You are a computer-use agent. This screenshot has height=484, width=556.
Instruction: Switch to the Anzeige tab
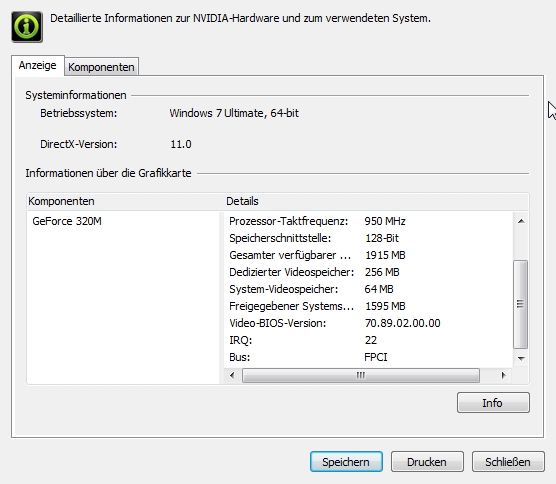coord(38,65)
